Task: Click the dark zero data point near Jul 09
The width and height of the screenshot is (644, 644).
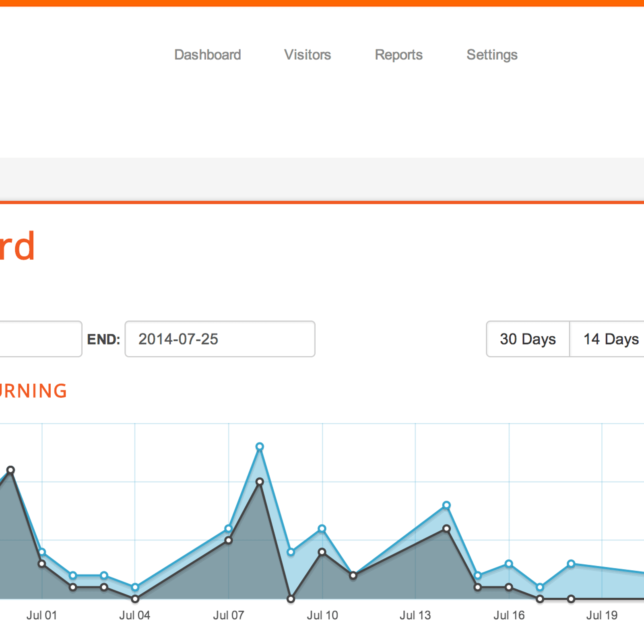Action: coord(291,599)
